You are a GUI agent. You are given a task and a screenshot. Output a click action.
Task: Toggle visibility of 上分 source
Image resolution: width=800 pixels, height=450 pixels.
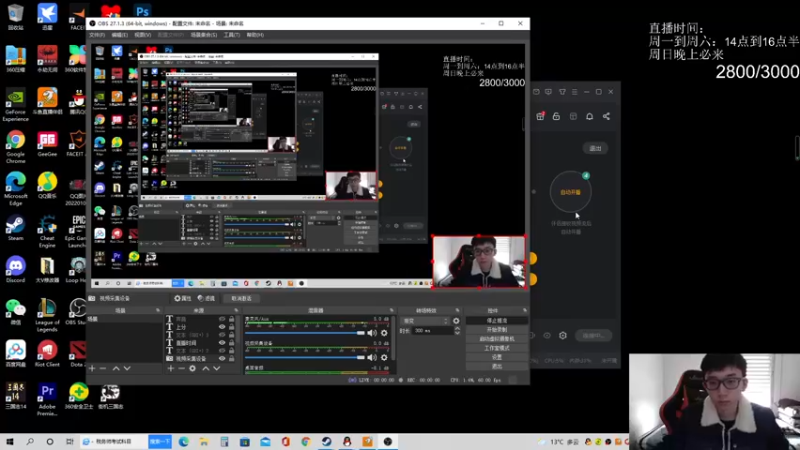tap(222, 327)
